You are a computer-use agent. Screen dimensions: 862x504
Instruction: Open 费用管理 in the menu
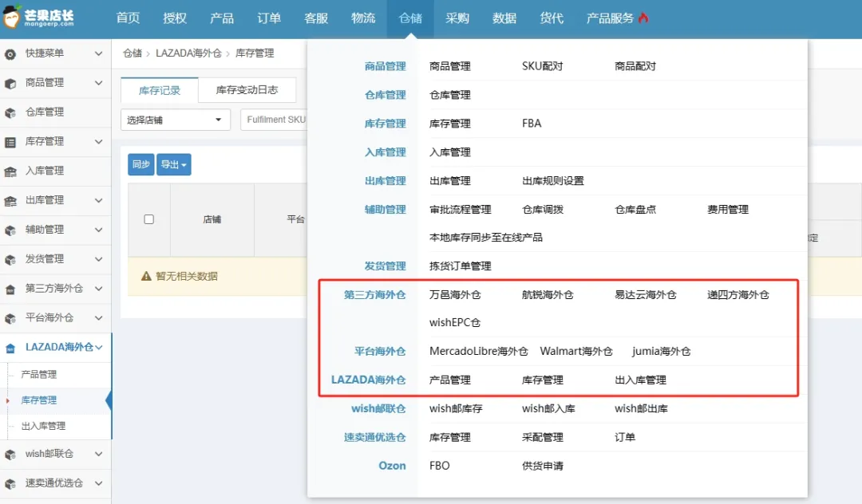(x=727, y=209)
